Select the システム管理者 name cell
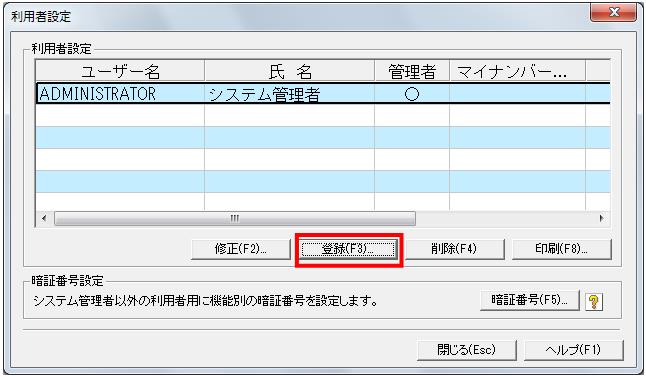 pyautogui.click(x=290, y=94)
